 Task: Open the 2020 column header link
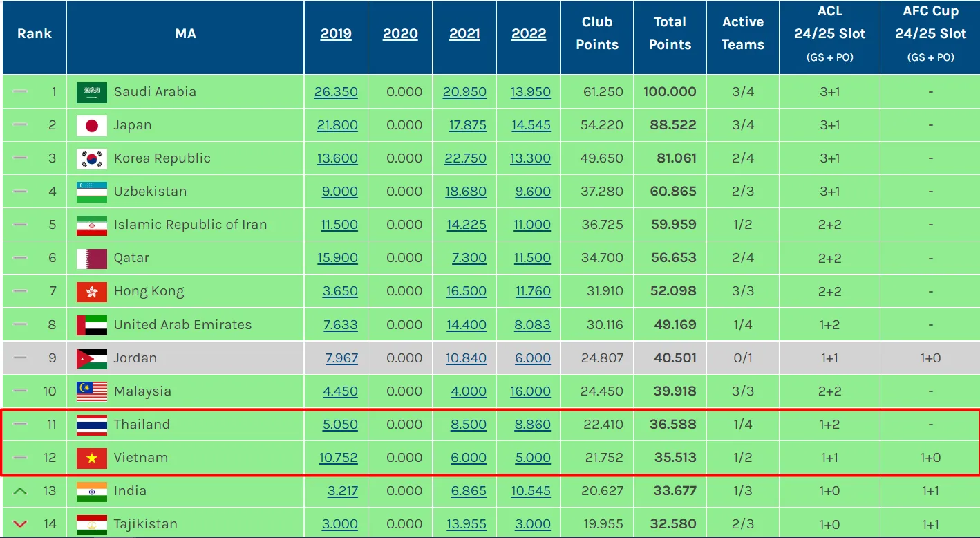tap(400, 34)
